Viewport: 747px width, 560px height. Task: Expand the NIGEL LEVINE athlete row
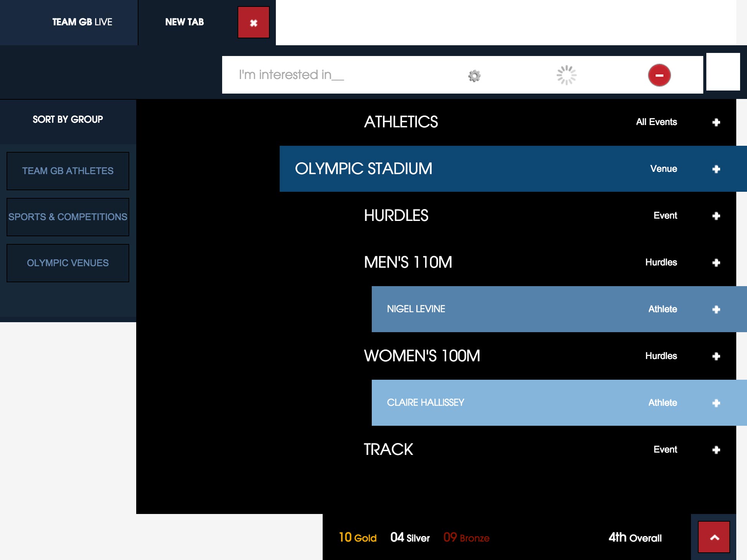point(716,309)
